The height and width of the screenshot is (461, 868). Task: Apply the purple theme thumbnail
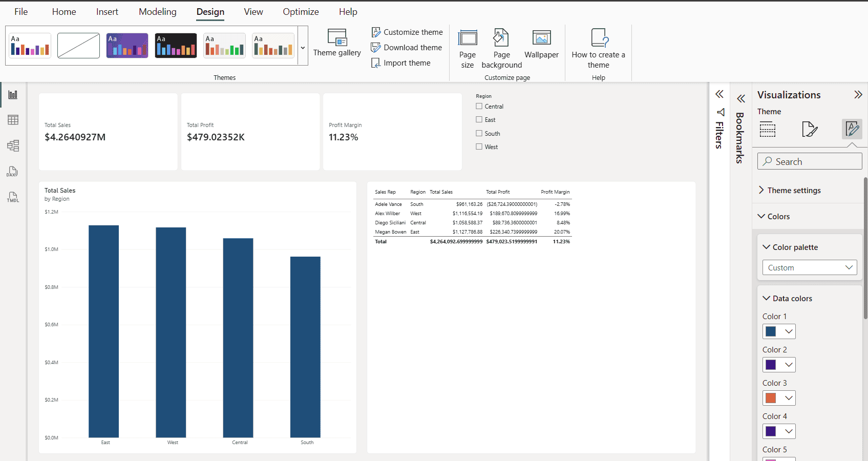tap(127, 46)
